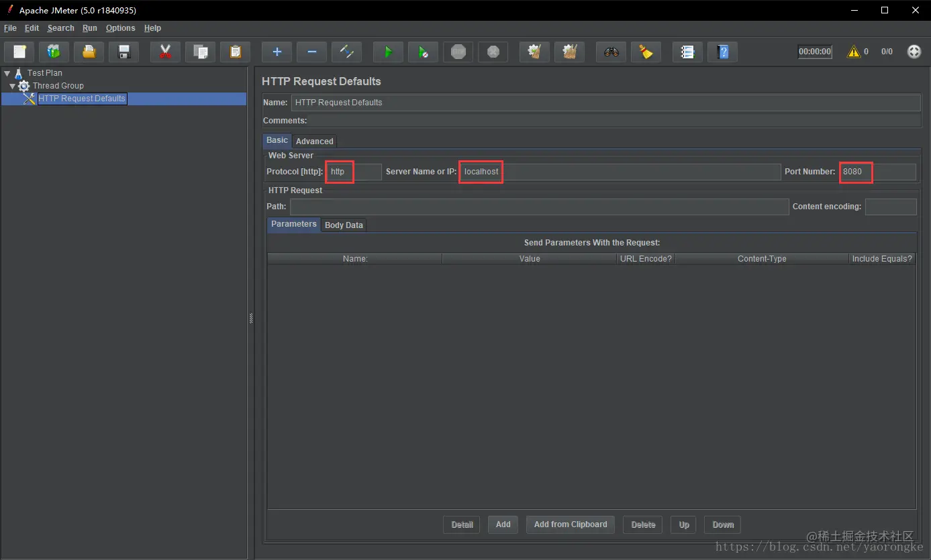This screenshot has height=560, width=931.
Task: Open the Search menu
Action: (x=60, y=28)
